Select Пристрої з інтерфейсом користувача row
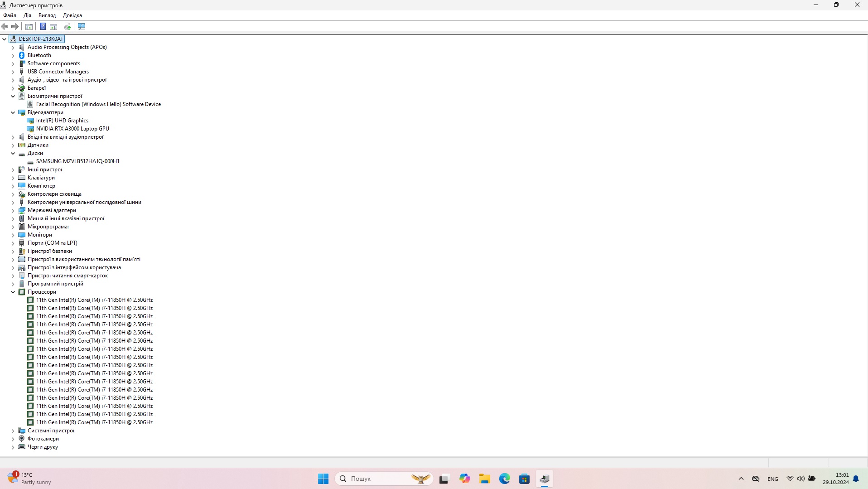This screenshot has width=868, height=489. pyautogui.click(x=74, y=267)
